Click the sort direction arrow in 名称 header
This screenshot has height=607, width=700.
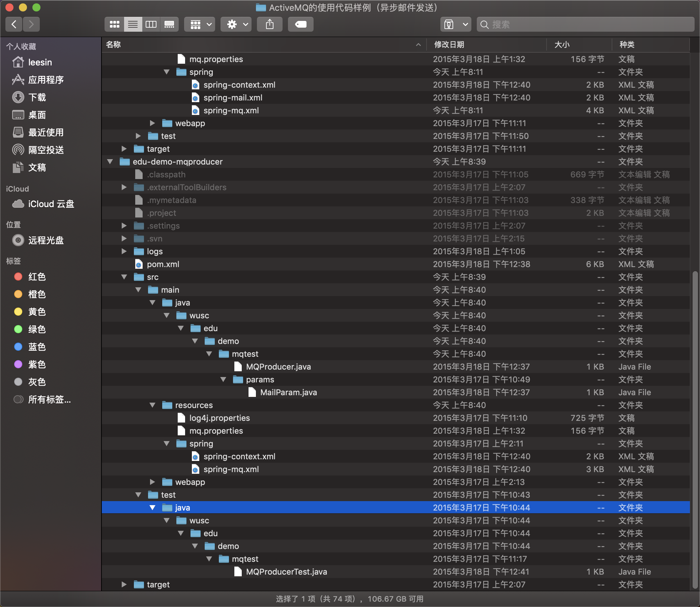coord(418,45)
